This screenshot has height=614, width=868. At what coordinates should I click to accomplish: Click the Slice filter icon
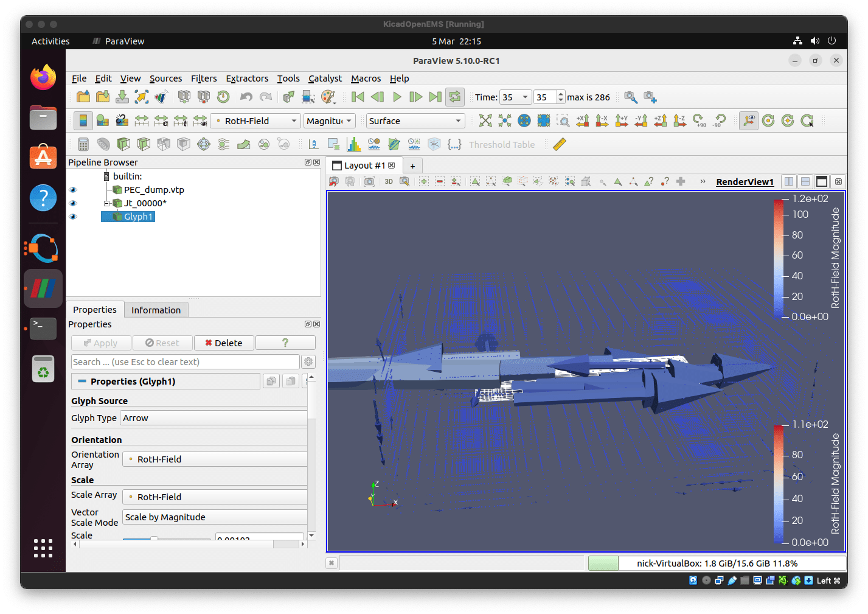pyautogui.click(x=144, y=144)
